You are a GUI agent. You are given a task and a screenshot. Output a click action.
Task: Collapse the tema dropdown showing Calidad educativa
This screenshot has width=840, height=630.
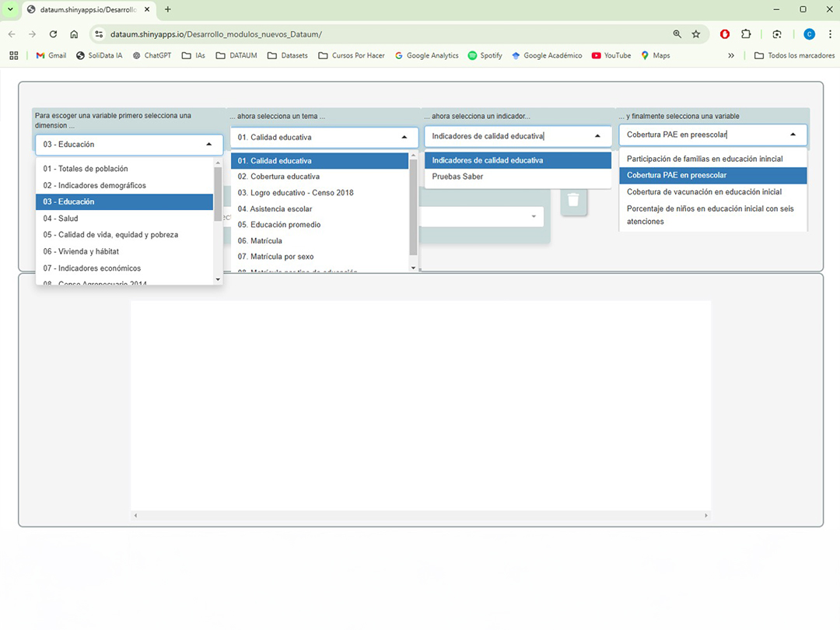click(404, 137)
